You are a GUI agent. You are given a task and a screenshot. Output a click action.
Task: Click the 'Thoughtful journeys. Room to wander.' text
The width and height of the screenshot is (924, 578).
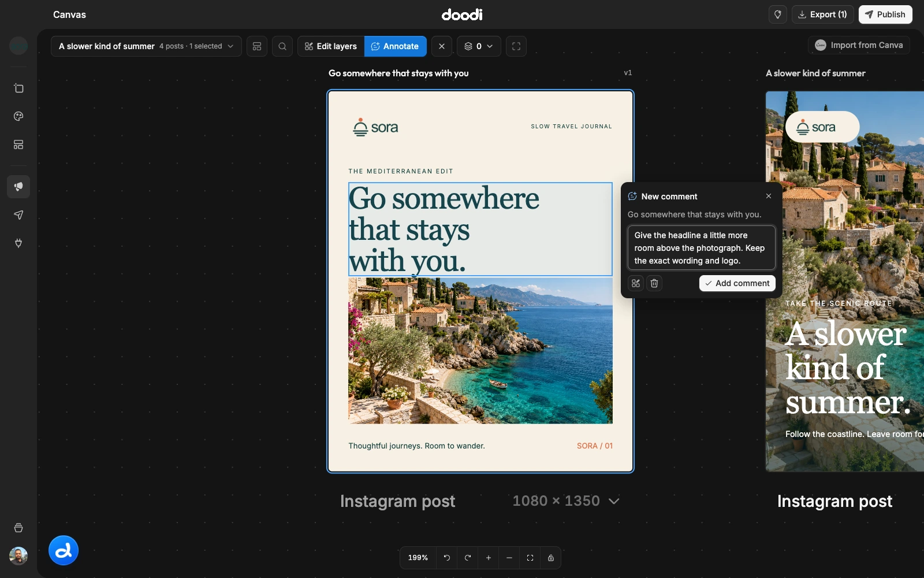[x=416, y=446]
